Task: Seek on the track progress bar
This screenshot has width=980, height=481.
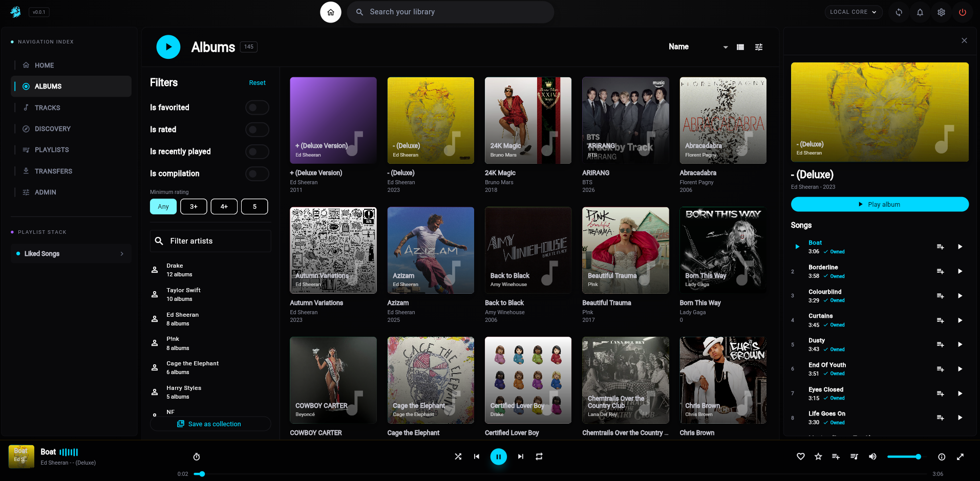Action: coord(561,474)
